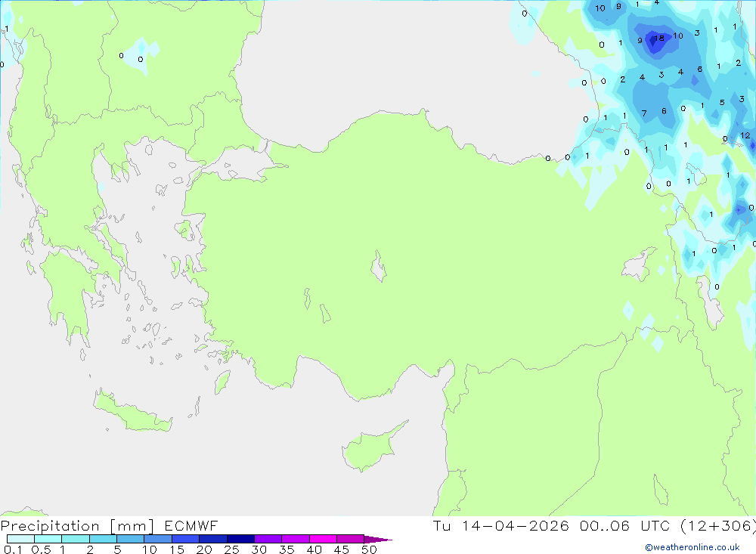Click the legend scale label '50'

click(x=369, y=549)
